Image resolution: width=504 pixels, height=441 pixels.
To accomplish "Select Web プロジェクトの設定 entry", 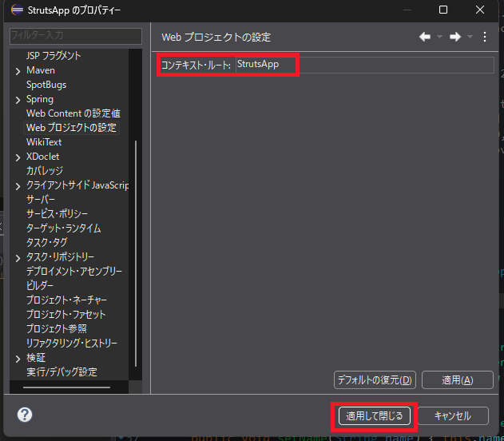I will (x=71, y=128).
